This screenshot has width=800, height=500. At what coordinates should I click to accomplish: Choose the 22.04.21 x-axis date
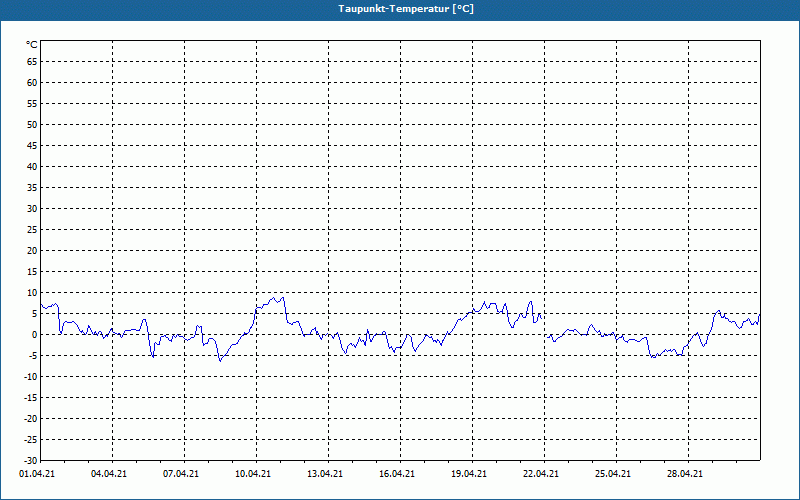coord(542,474)
